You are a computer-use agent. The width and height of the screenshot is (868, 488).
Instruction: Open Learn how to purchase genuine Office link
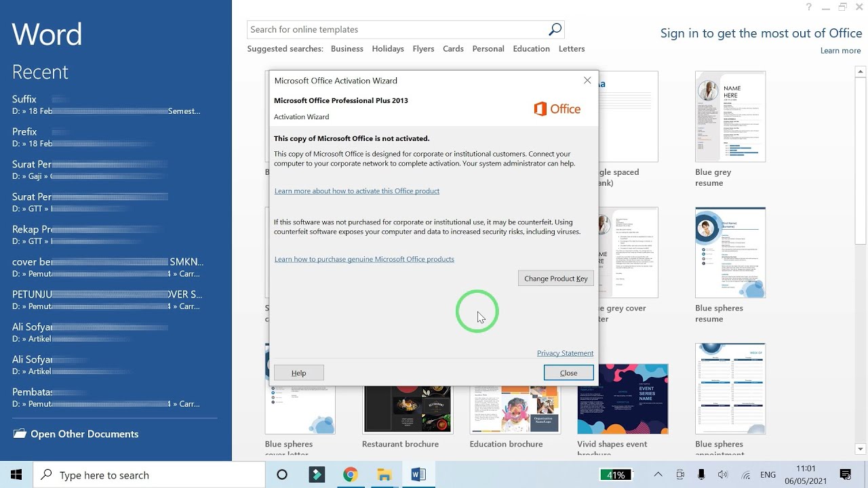[364, 260]
